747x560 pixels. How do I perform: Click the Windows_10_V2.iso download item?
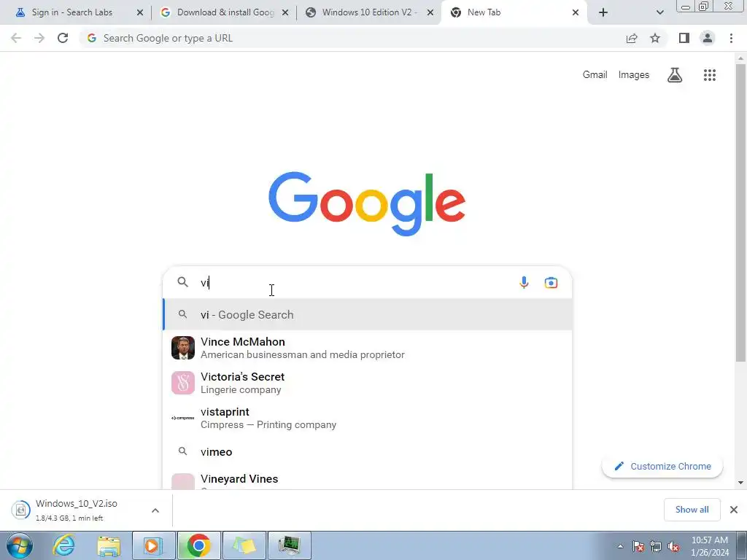[86, 510]
